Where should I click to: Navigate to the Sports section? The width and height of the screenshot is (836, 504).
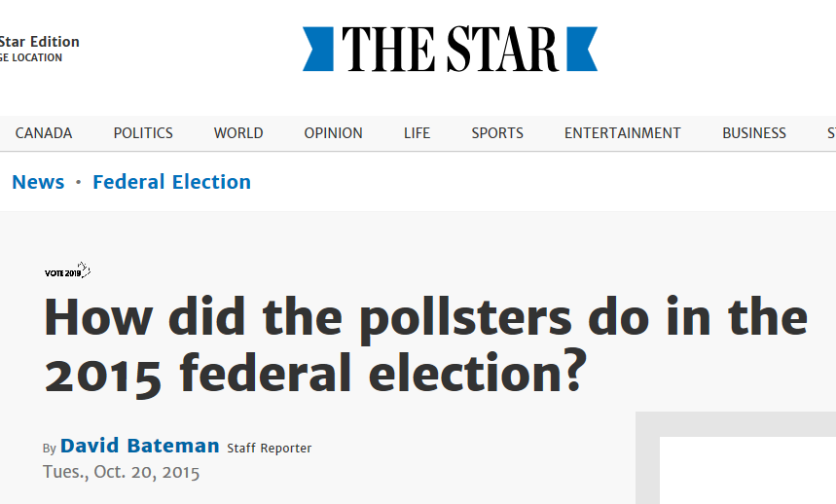point(497,133)
